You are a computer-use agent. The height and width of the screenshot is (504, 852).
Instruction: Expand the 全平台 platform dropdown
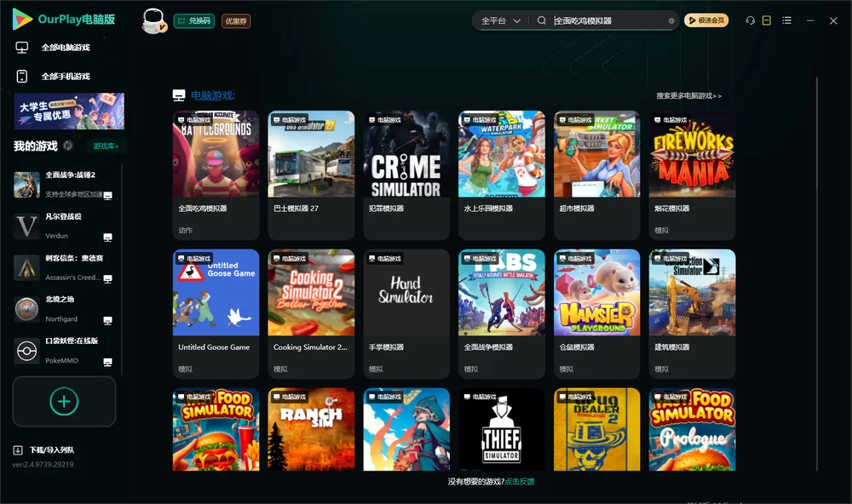(x=500, y=20)
